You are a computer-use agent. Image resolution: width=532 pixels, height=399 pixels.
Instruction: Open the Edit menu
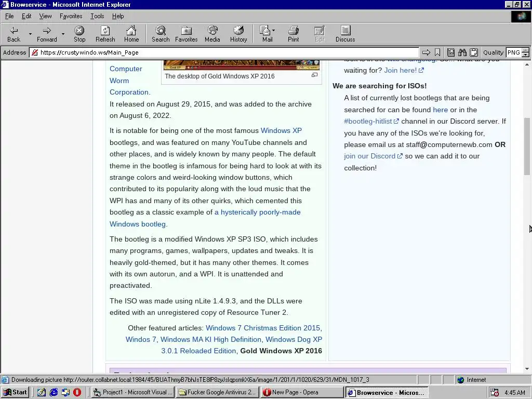pyautogui.click(x=26, y=16)
